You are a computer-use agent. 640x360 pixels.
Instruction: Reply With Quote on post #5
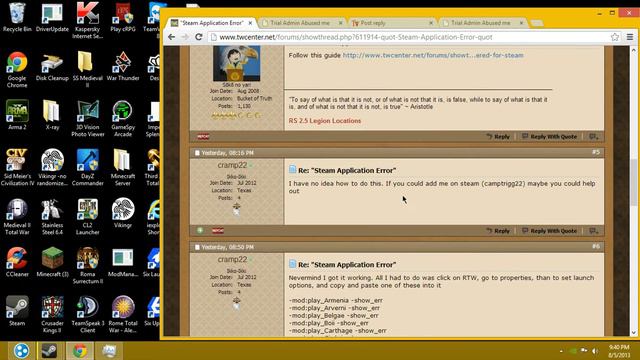click(x=549, y=231)
